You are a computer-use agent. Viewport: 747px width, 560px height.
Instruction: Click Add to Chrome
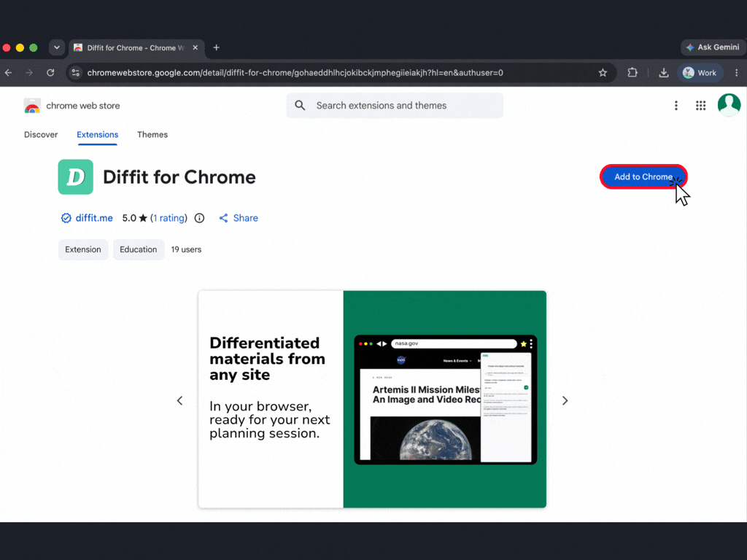coord(643,176)
